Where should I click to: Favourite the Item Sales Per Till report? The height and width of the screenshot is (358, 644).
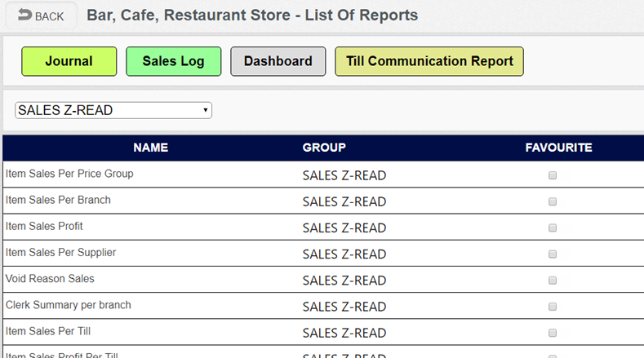click(553, 333)
